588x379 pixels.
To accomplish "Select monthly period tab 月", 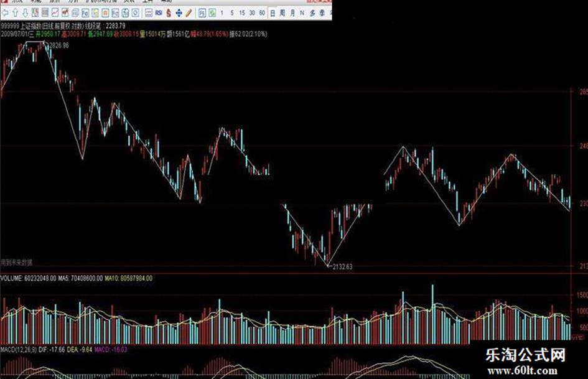I will click(x=292, y=13).
